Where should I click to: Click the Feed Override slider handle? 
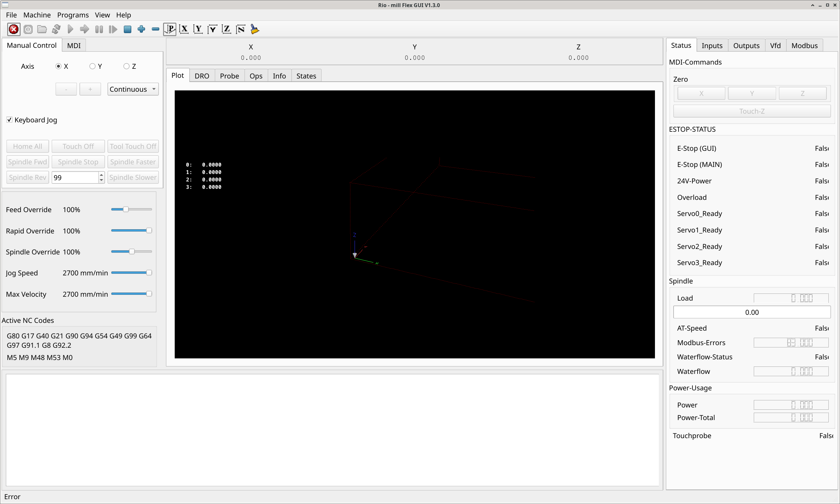[x=126, y=210]
